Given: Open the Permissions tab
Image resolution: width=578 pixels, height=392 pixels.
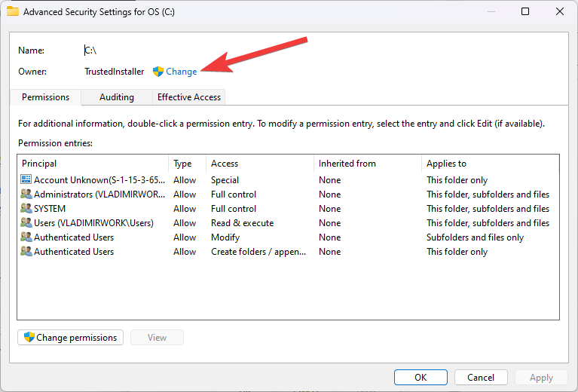Looking at the screenshot, I should [45, 97].
